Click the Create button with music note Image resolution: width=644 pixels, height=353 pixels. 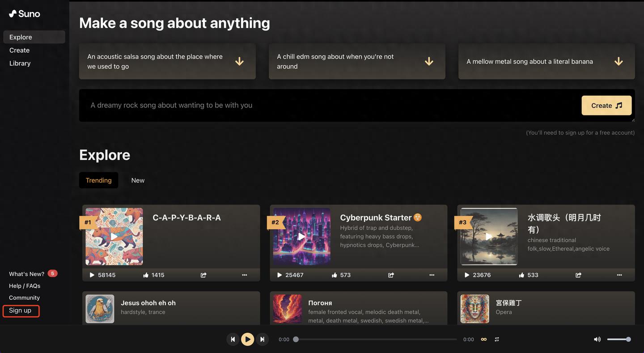point(606,106)
